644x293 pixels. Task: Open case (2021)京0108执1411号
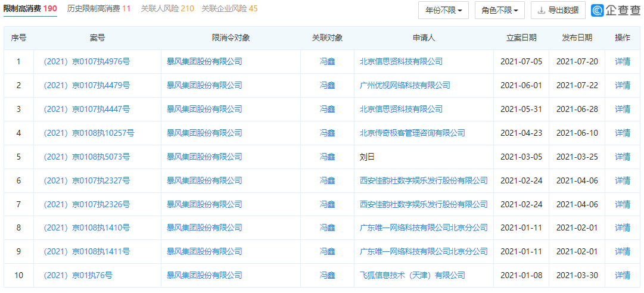coord(86,251)
